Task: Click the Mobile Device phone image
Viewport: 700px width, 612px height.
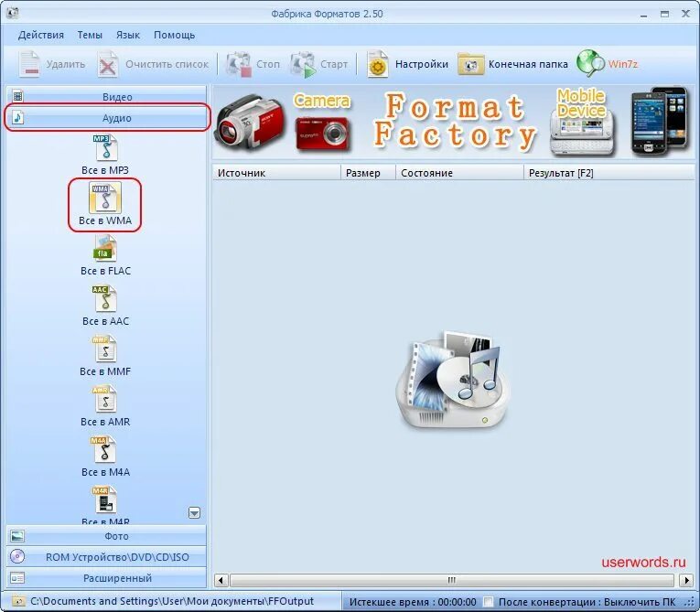Action: 582,134
